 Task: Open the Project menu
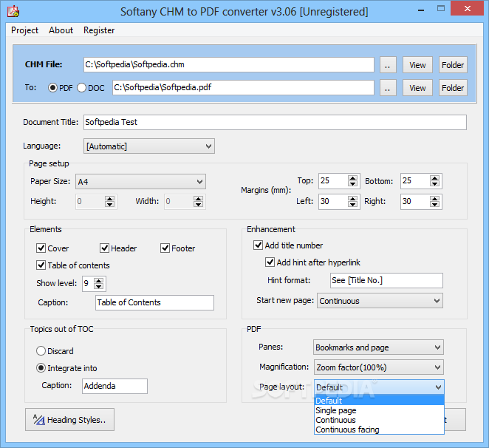[x=24, y=30]
